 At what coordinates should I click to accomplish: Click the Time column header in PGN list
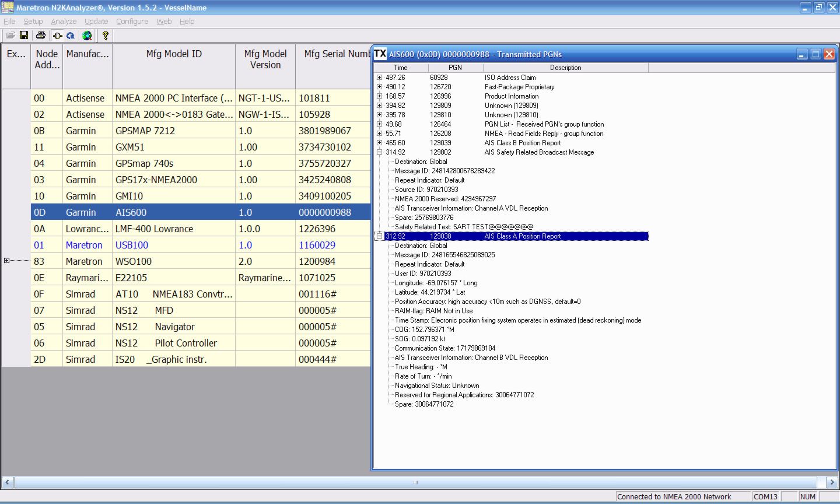coord(401,68)
